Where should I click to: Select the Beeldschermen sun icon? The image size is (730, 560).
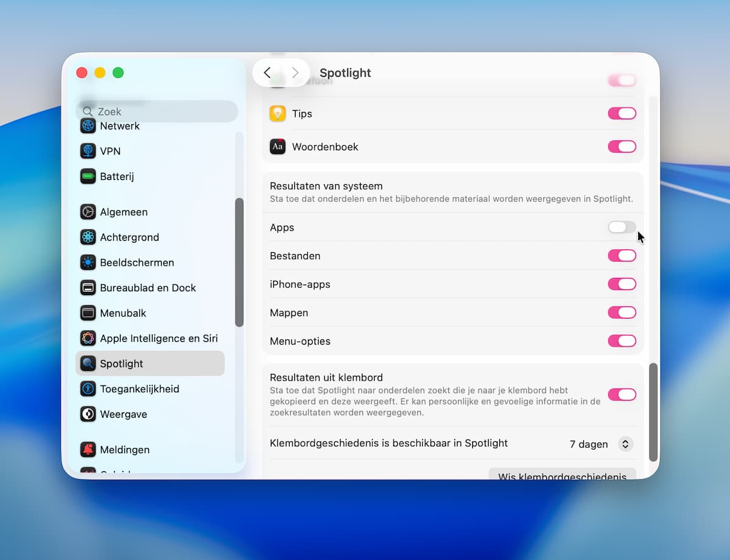(88, 263)
